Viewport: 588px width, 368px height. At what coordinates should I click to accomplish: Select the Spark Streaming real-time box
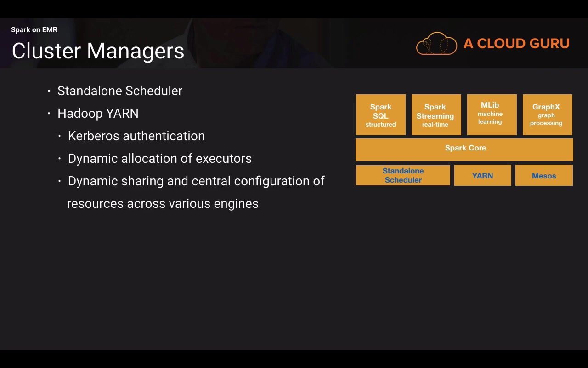coord(436,115)
